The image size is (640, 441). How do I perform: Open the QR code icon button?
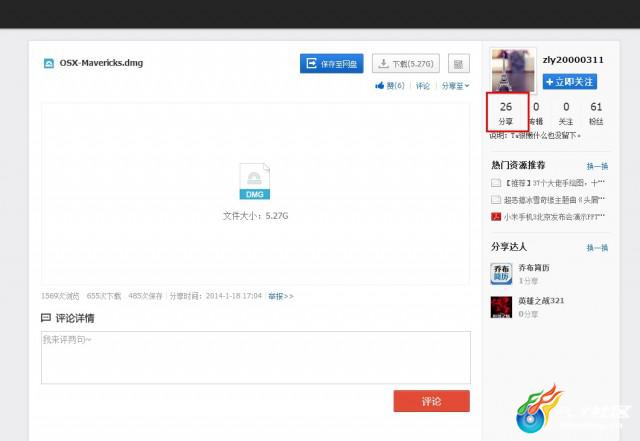pyautogui.click(x=459, y=64)
